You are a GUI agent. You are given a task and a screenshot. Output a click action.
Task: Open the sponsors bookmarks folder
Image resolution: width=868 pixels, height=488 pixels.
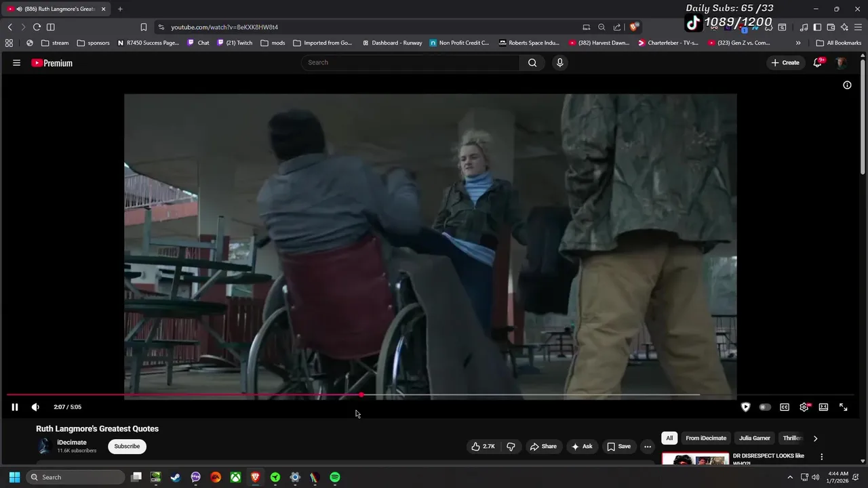[x=93, y=43]
